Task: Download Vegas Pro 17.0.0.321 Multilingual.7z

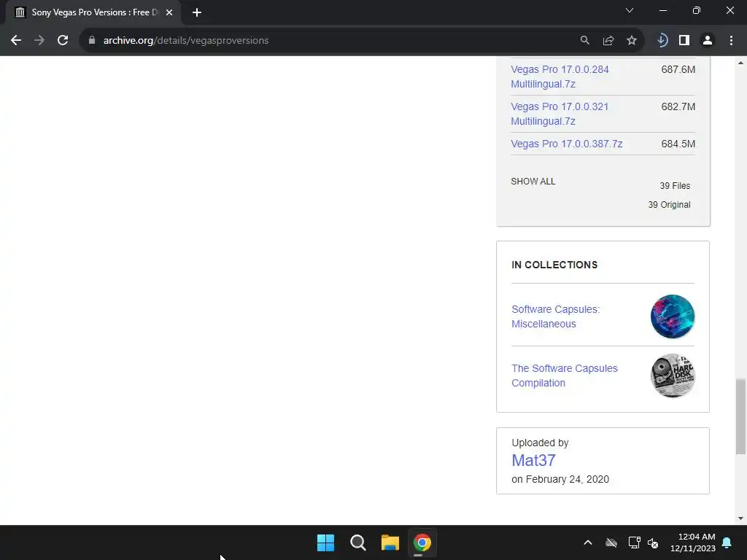Action: [560, 114]
